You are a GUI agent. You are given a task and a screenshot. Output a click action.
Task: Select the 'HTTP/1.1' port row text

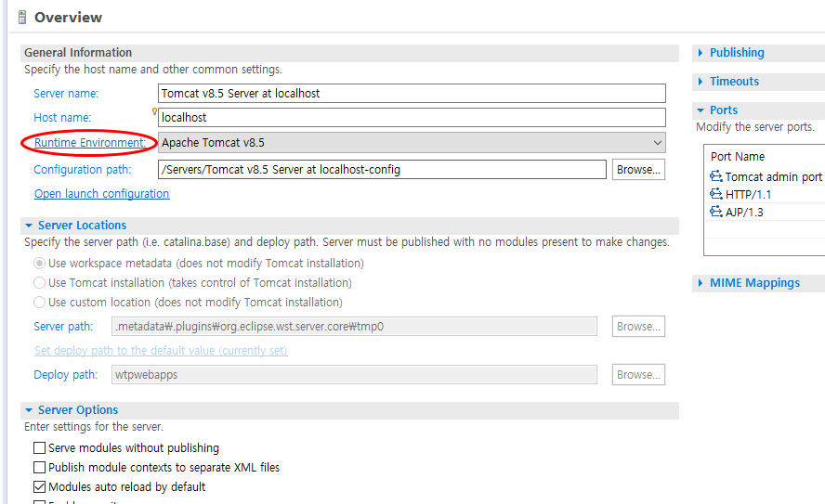click(x=748, y=194)
